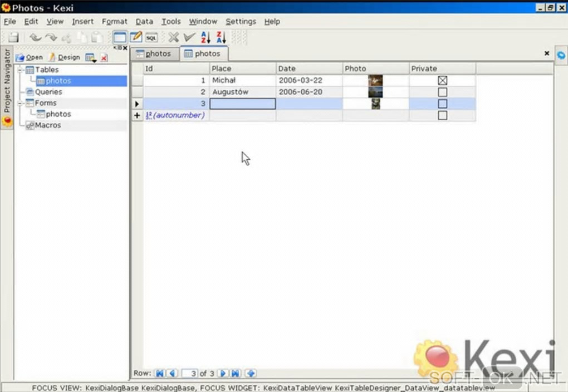
Task: Close the current photos tab
Action: (x=547, y=53)
